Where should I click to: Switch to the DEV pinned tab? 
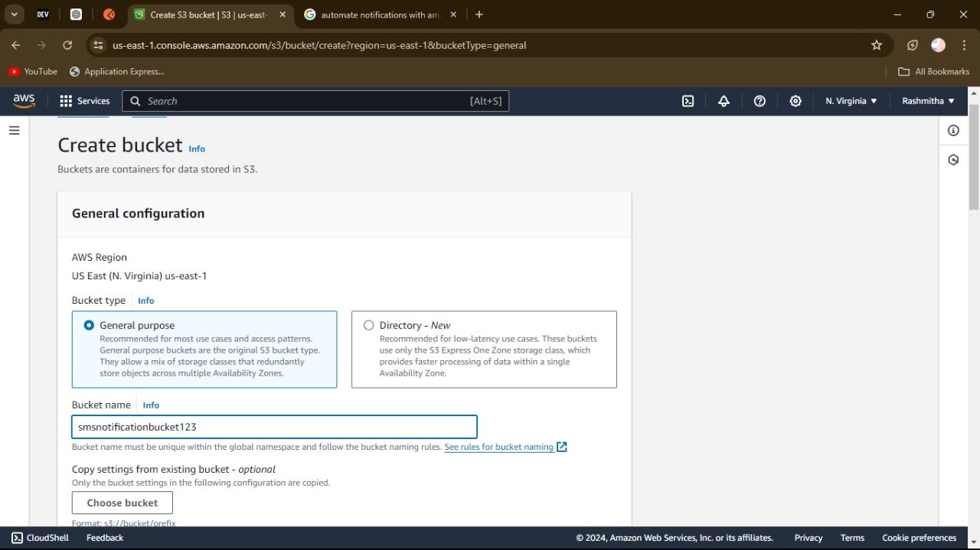43,15
